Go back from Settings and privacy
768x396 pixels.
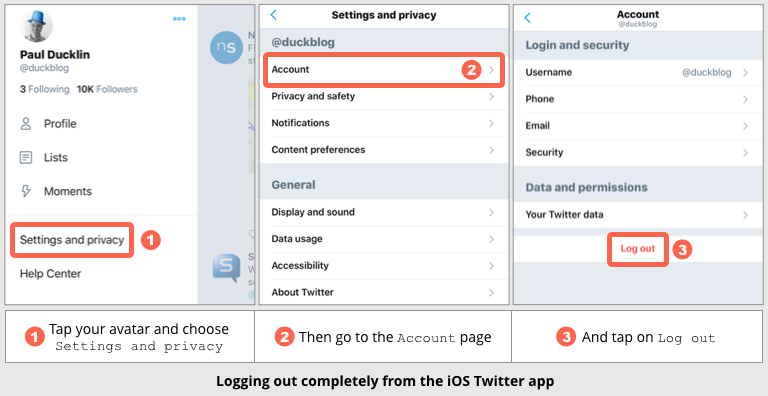pyautogui.click(x=273, y=15)
